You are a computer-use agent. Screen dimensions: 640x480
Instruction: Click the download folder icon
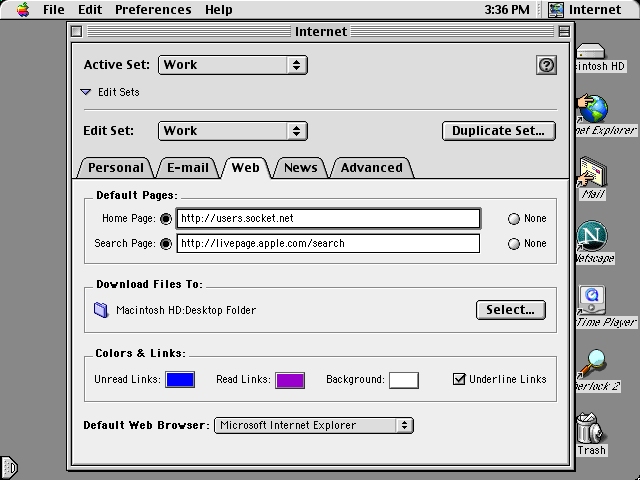(x=101, y=310)
